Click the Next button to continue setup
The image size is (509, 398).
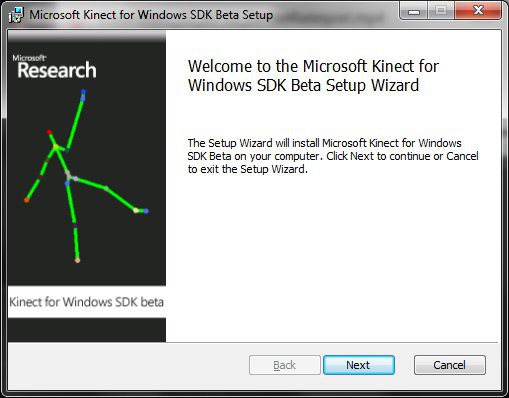pos(359,365)
